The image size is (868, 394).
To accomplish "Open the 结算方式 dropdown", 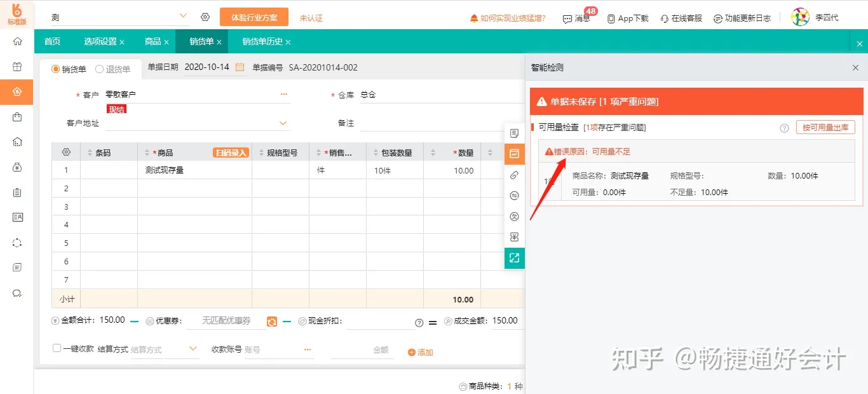I will [193, 349].
